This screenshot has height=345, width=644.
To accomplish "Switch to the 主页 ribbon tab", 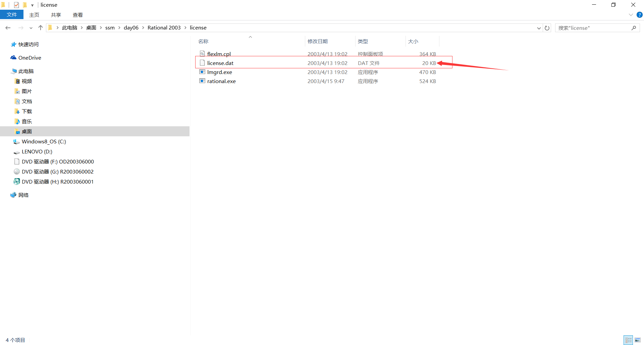I will (34, 15).
